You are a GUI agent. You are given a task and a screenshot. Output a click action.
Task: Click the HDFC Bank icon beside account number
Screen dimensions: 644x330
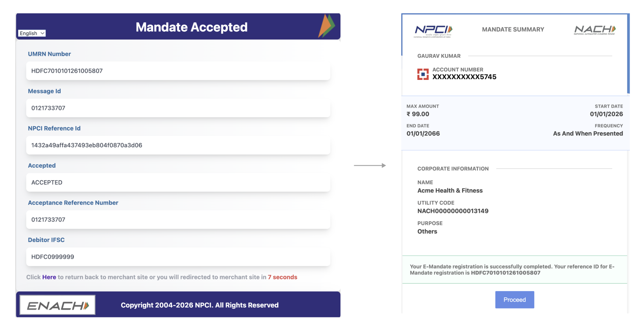coord(423,75)
